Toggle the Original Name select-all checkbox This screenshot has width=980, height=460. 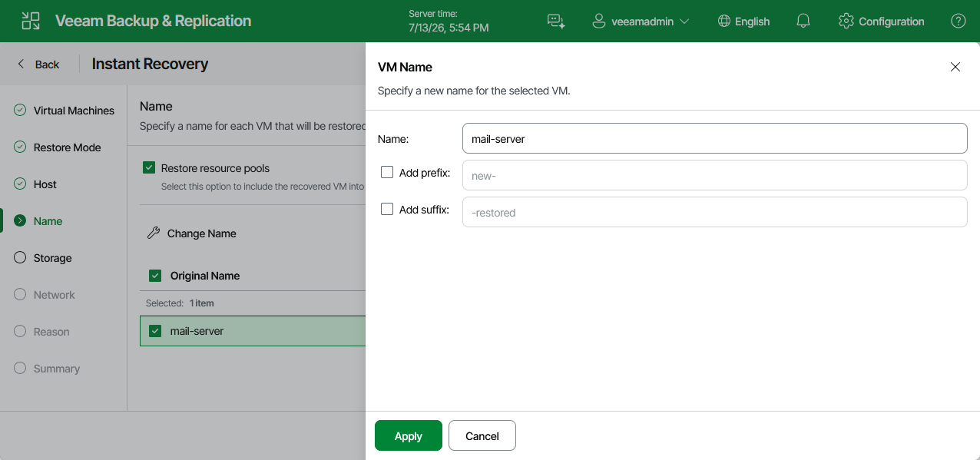tap(155, 276)
